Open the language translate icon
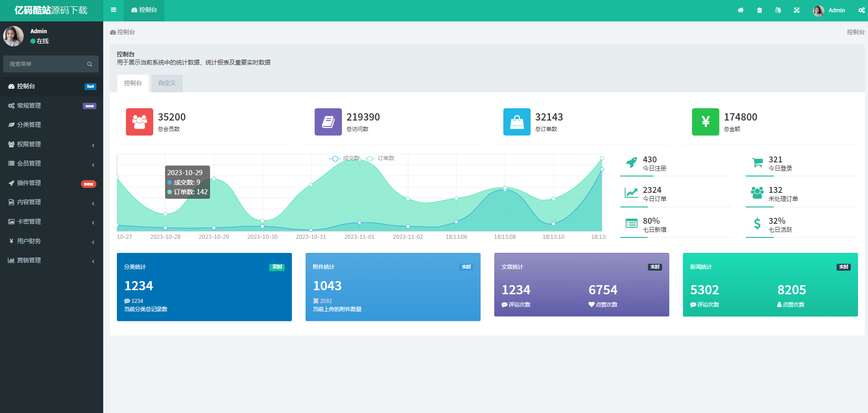Viewport: 868px width, 413px height. (778, 10)
